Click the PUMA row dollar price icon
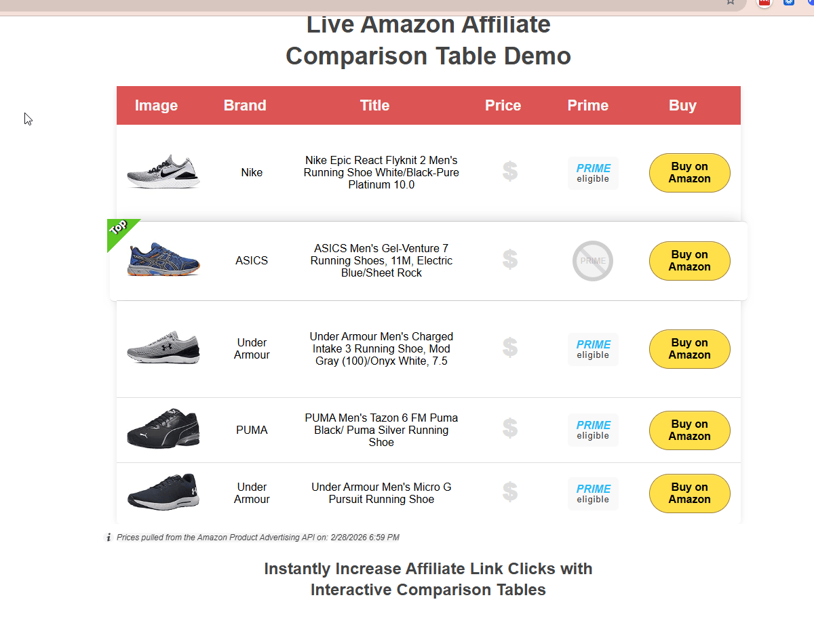Viewport: 814px width, 644px height. point(510,428)
